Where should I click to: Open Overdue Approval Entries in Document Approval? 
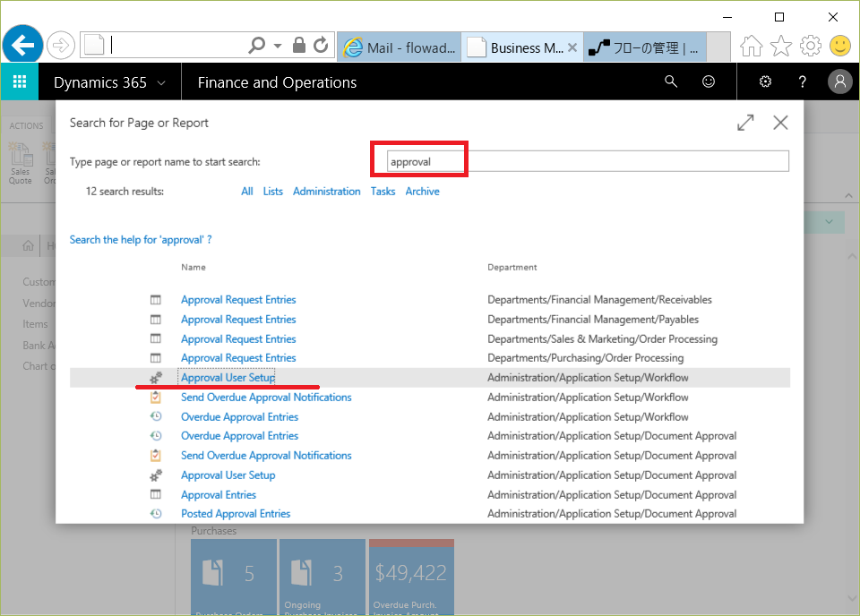[240, 436]
